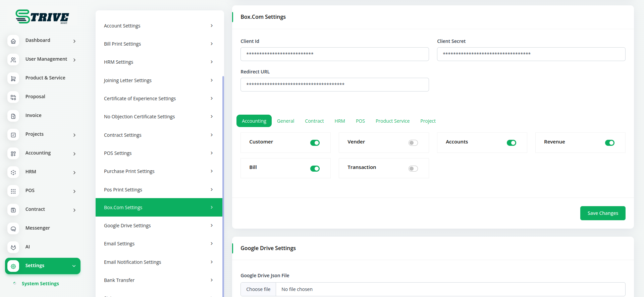Expand the Accounting sidebar menu chevron
644x297 pixels.
tap(74, 154)
